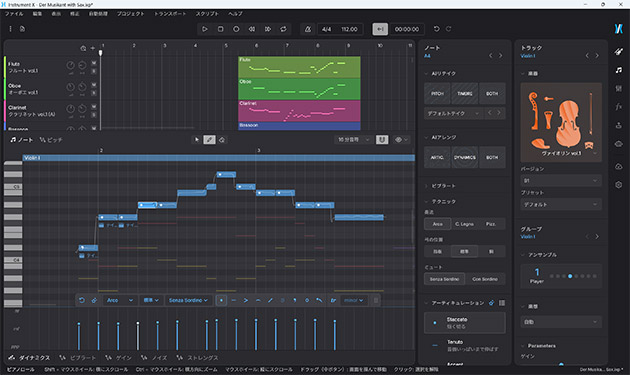630x375 pixels.
Task: Select the pencil draw tool in piano roll
Action: coord(209,139)
